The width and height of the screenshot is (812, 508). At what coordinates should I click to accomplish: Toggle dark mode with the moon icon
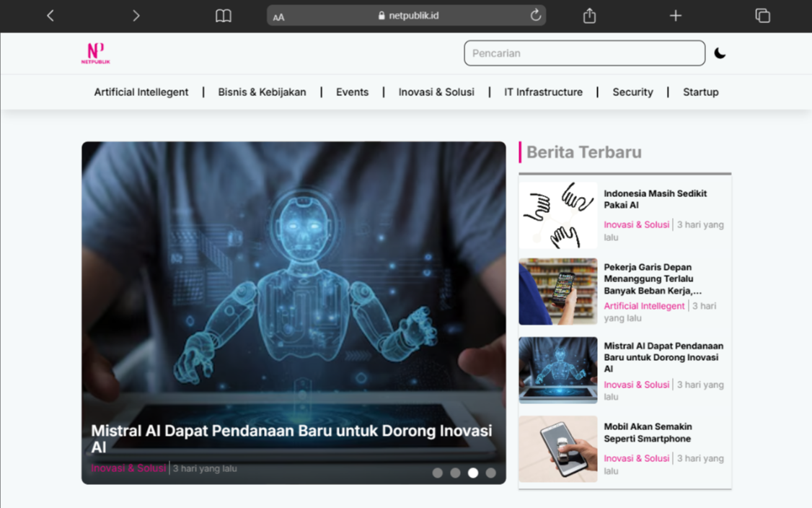720,53
